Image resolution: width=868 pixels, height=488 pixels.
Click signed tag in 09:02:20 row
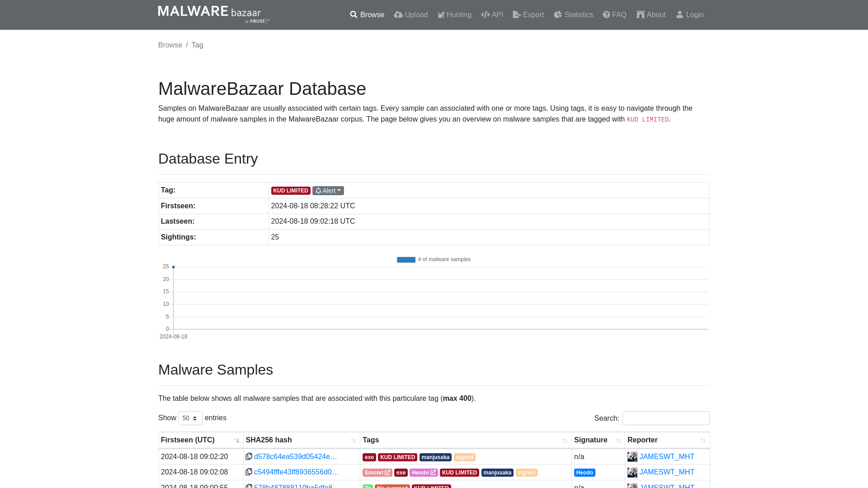(465, 457)
